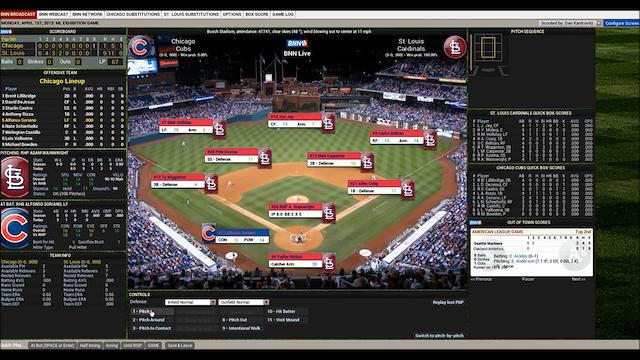
Task: Click Next in out of town scores
Action: (x=578, y=280)
